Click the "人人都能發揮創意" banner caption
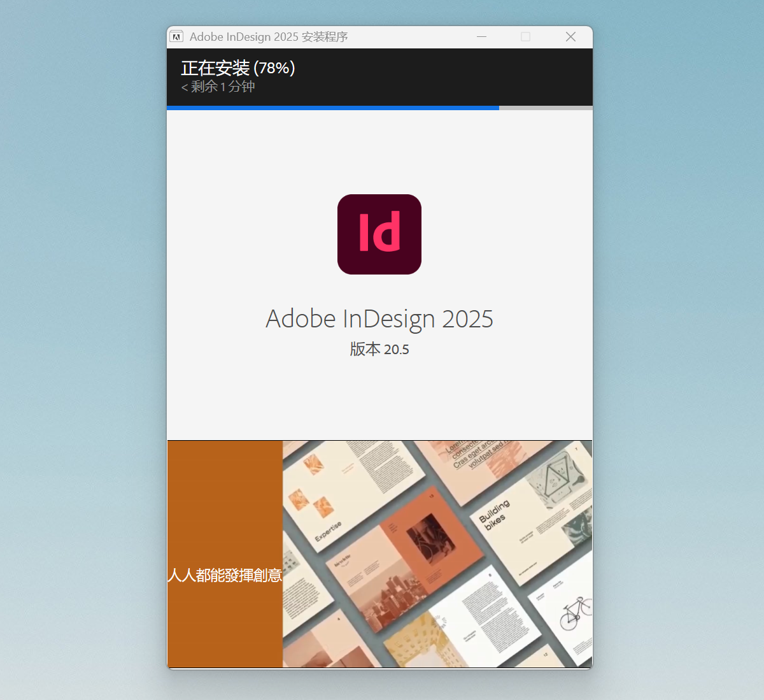This screenshot has width=764, height=700. click(x=225, y=575)
